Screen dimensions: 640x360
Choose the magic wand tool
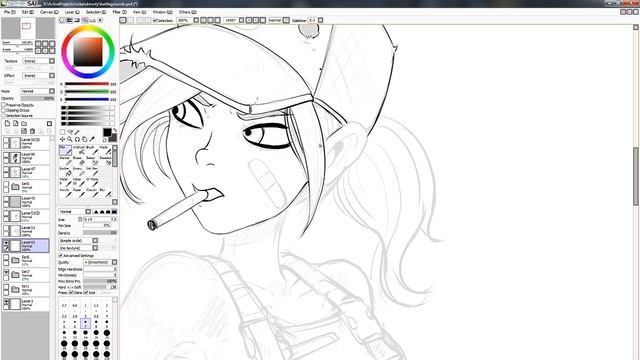[77, 132]
